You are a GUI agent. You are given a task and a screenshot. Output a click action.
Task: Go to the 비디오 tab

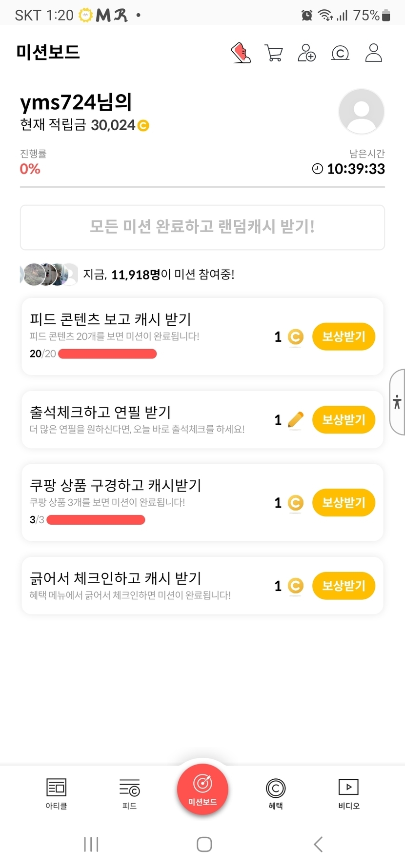(348, 793)
